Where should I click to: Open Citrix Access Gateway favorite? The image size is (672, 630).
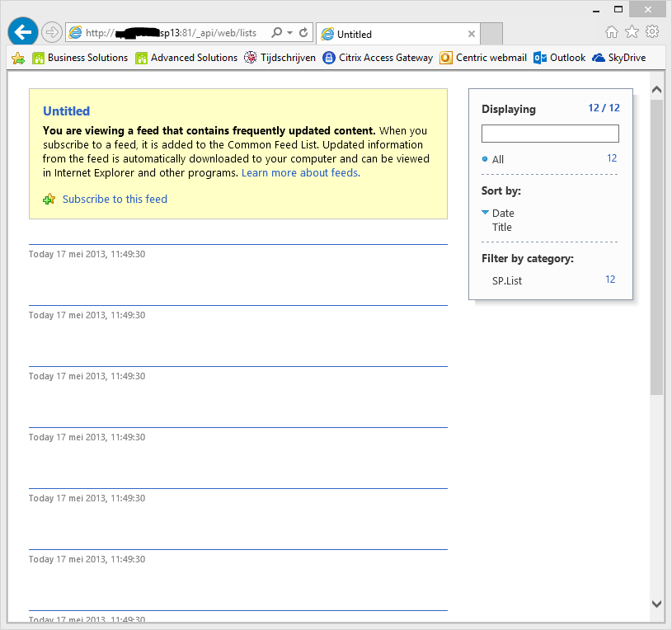click(x=378, y=58)
